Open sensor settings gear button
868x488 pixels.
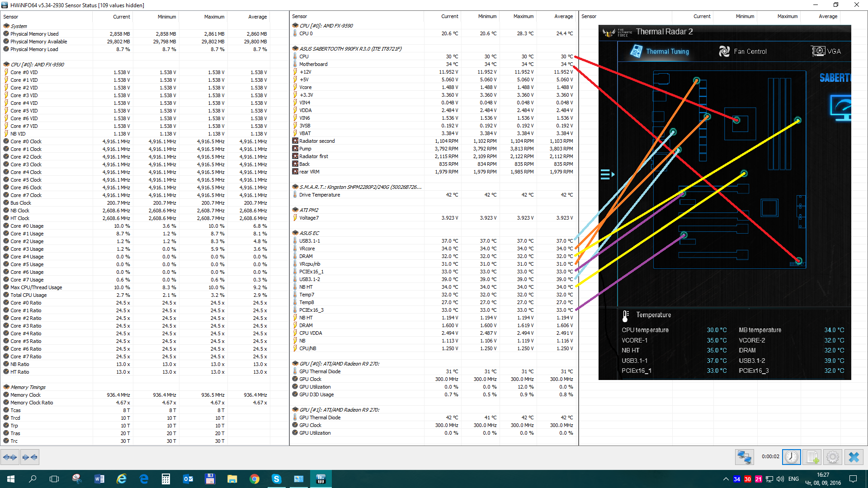(x=833, y=457)
